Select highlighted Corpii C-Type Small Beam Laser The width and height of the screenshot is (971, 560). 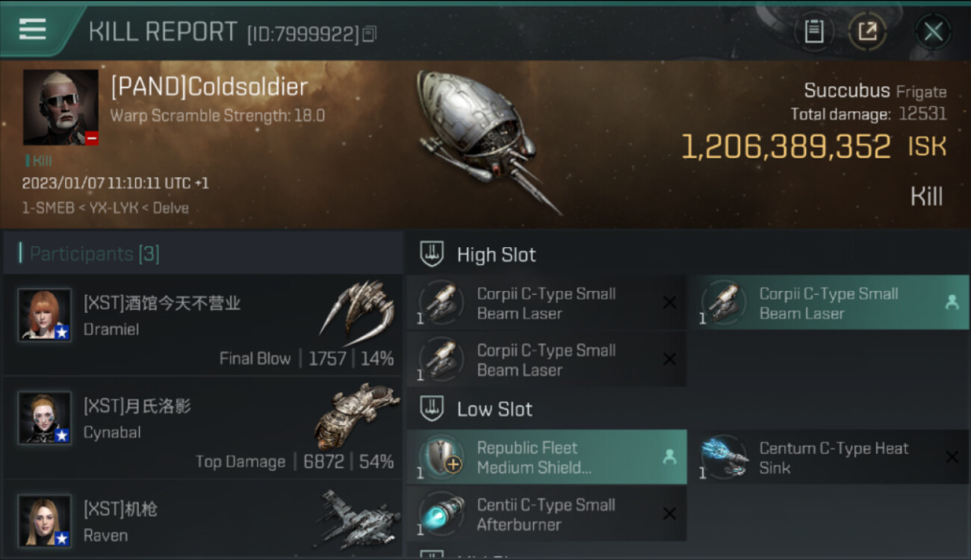coord(828,303)
